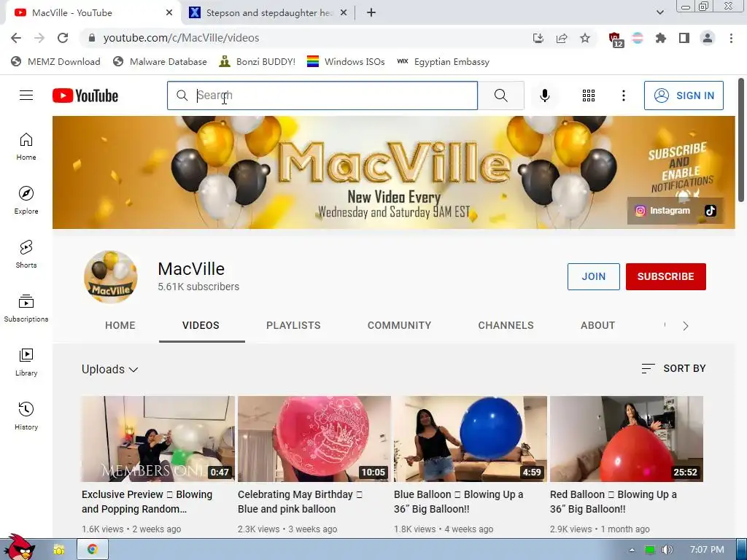This screenshot has height=560, width=747.
Task: Open the CHANNELS tab
Action: click(x=506, y=325)
